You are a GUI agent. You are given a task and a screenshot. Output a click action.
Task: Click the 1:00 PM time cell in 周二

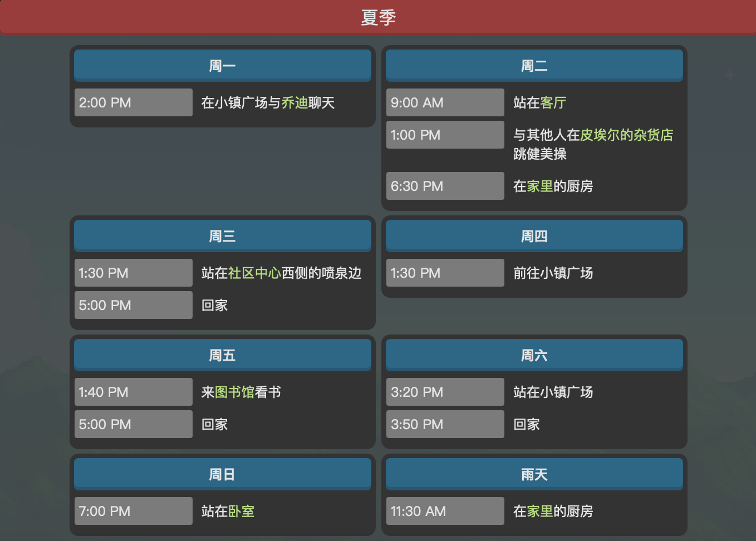[445, 135]
